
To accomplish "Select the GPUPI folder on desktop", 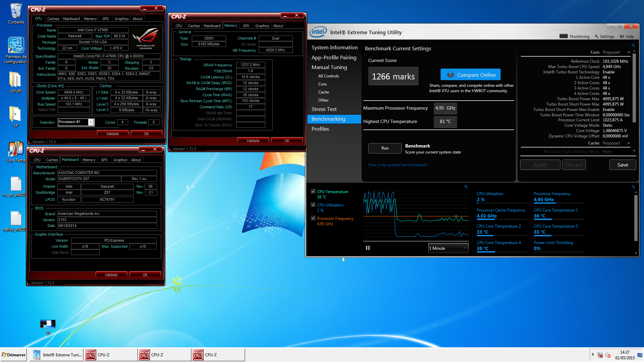I will (16, 82).
